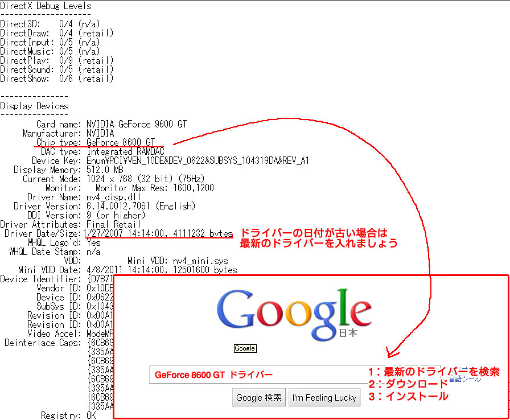Click the 'DirectShow: 0/6 (retail)' line
This screenshot has height=420, width=510.
pos(56,79)
